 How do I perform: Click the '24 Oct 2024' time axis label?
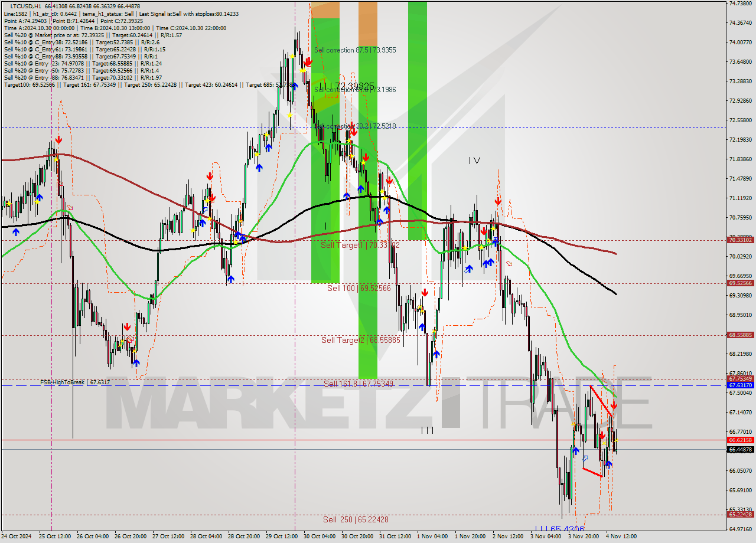pos(17,537)
